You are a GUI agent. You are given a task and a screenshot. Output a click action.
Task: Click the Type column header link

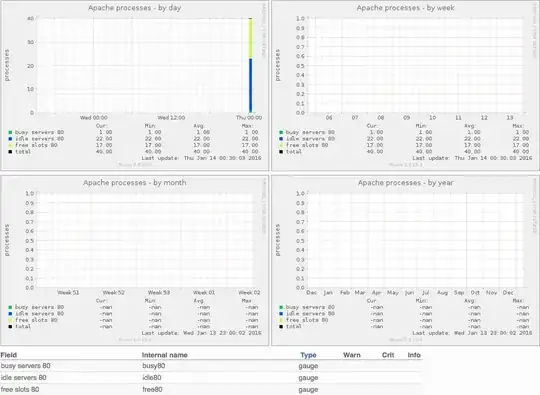pos(308,355)
